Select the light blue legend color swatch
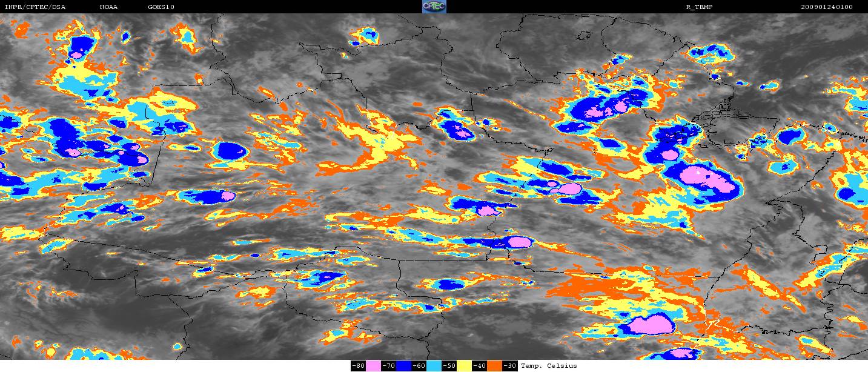The height and width of the screenshot is (372, 868). (x=434, y=366)
